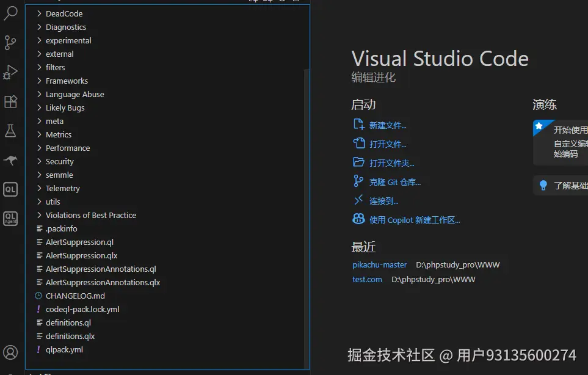588x375 pixels.
Task: Open the 开始使用 walkthrough card
Action: 561,142
